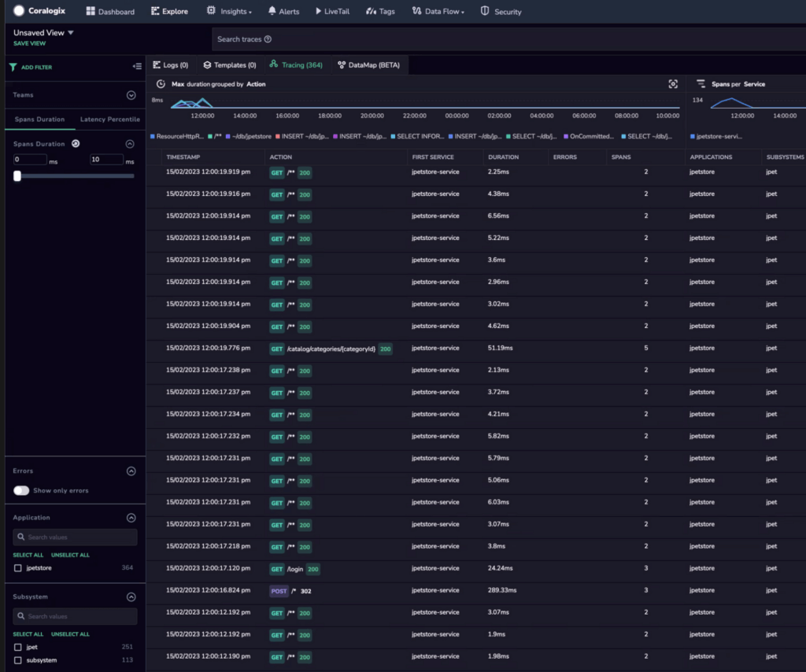This screenshot has height=672, width=806.
Task: Click the 51.19ms duration value
Action: point(500,349)
